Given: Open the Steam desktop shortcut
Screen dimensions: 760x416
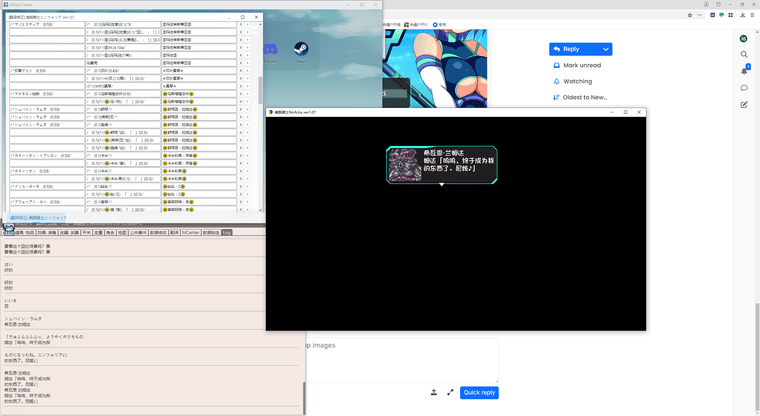Looking at the screenshot, I should tap(301, 50).
